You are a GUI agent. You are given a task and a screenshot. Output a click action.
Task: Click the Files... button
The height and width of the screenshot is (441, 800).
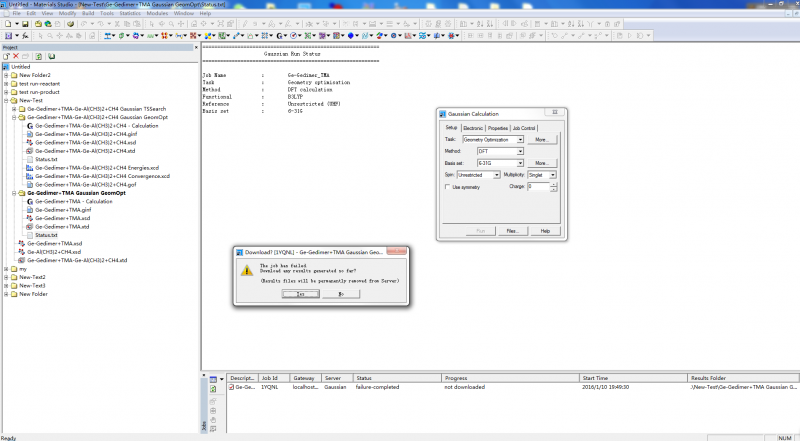point(512,231)
